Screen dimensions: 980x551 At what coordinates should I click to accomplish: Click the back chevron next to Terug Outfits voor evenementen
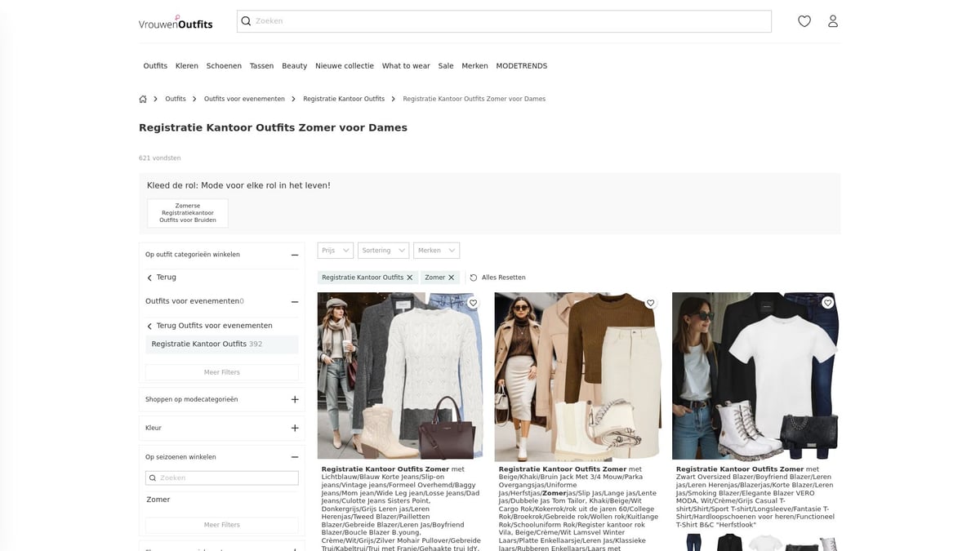149,325
